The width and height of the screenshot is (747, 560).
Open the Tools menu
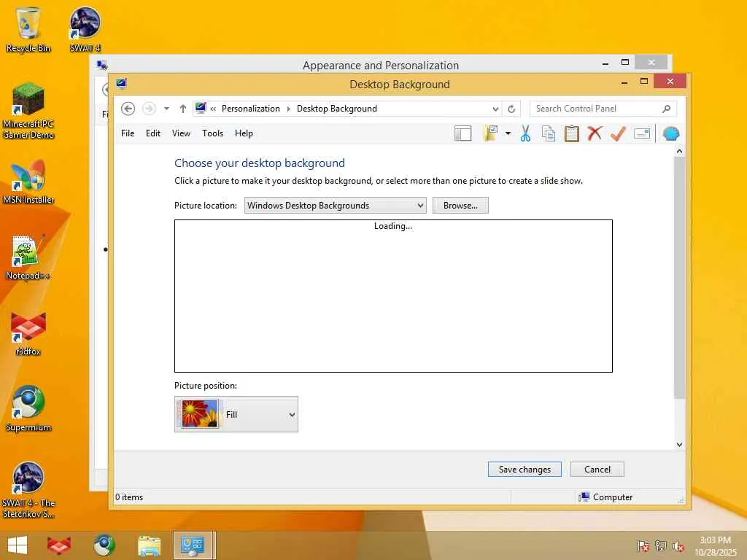click(212, 133)
